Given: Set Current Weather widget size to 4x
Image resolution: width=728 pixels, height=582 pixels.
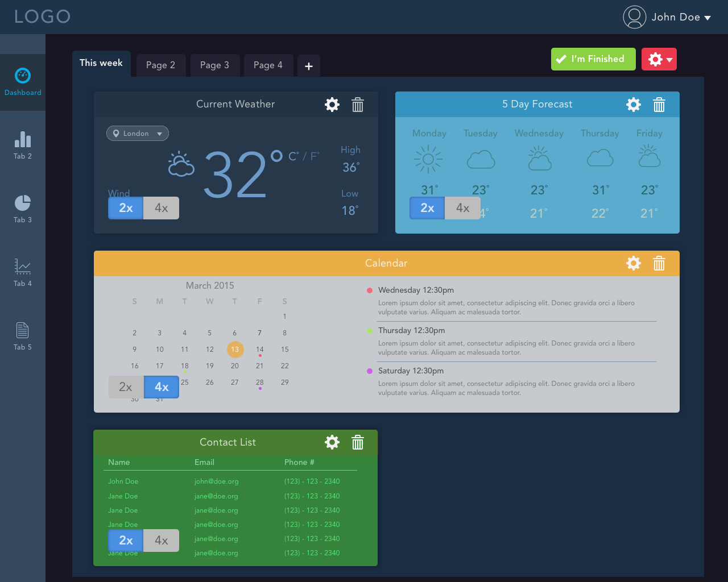Looking at the screenshot, I should point(162,208).
